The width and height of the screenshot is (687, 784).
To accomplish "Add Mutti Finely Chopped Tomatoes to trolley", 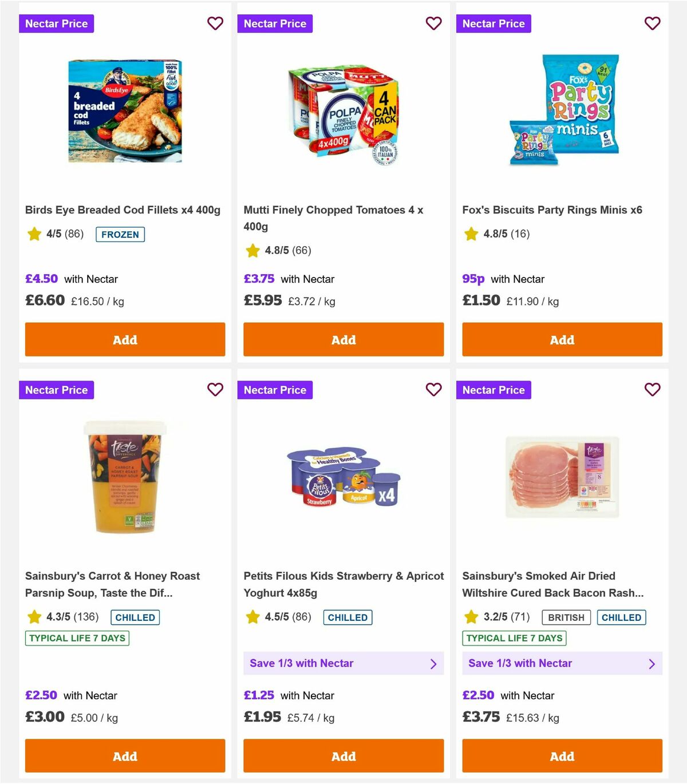I will click(343, 339).
